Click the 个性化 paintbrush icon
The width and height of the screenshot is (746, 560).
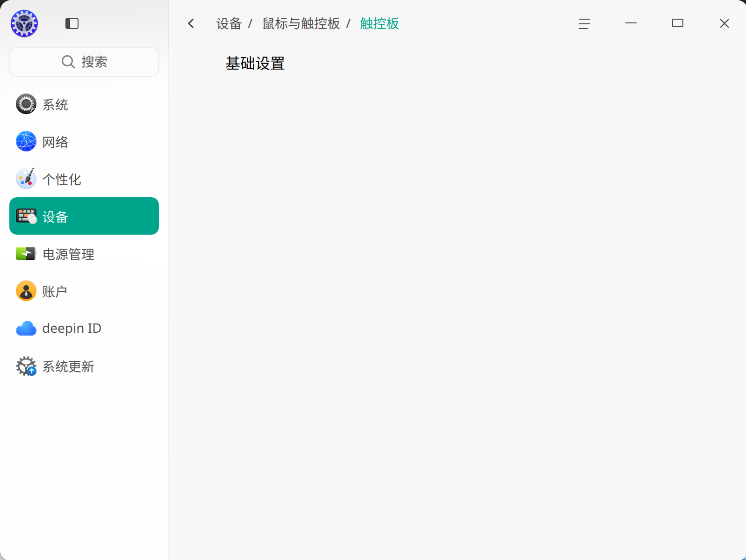tap(26, 179)
